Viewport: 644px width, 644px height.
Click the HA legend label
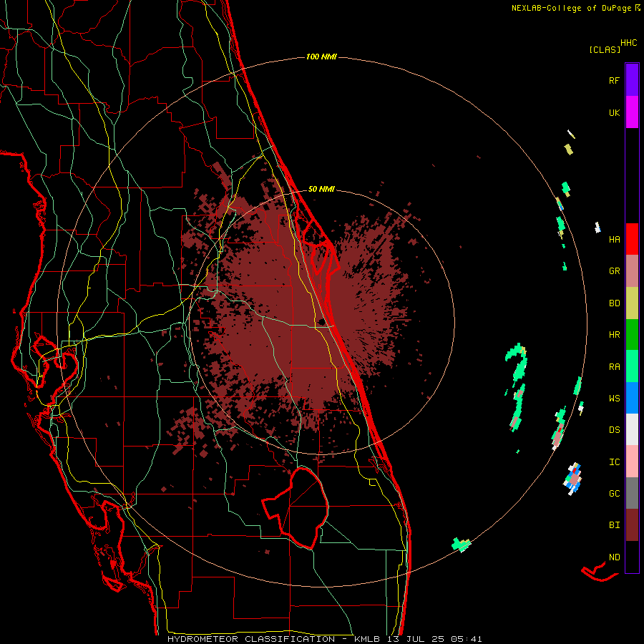(614, 240)
